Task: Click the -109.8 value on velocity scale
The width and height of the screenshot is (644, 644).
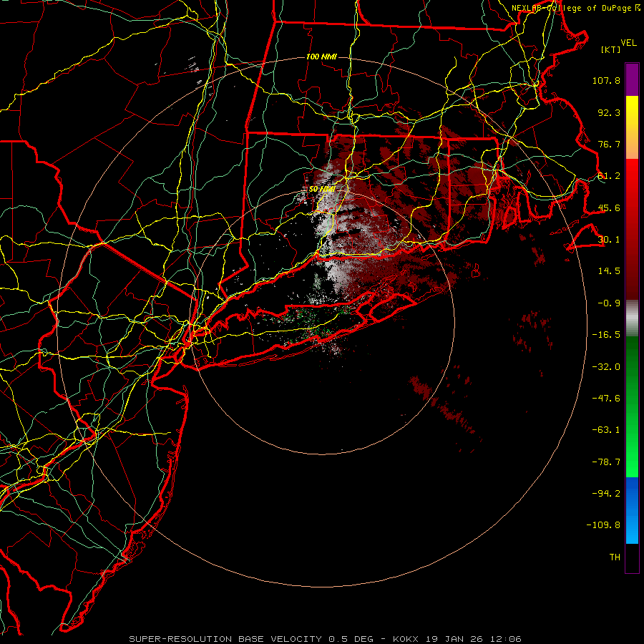Action: pos(603,525)
